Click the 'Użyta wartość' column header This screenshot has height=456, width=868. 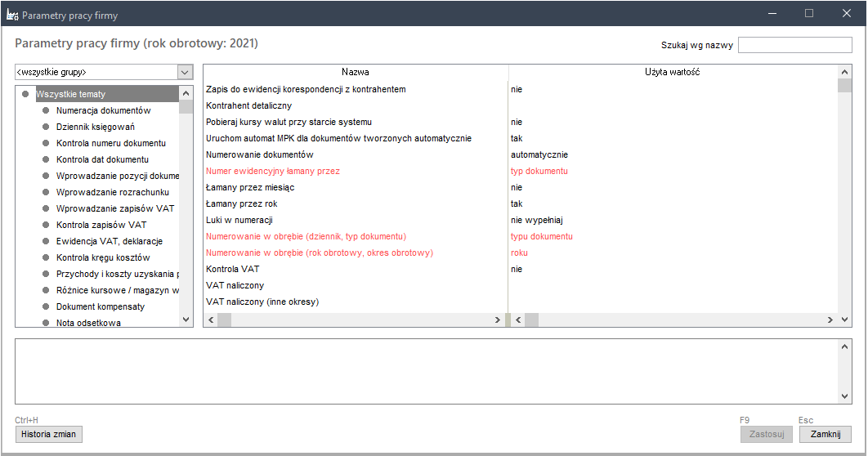[x=671, y=72]
